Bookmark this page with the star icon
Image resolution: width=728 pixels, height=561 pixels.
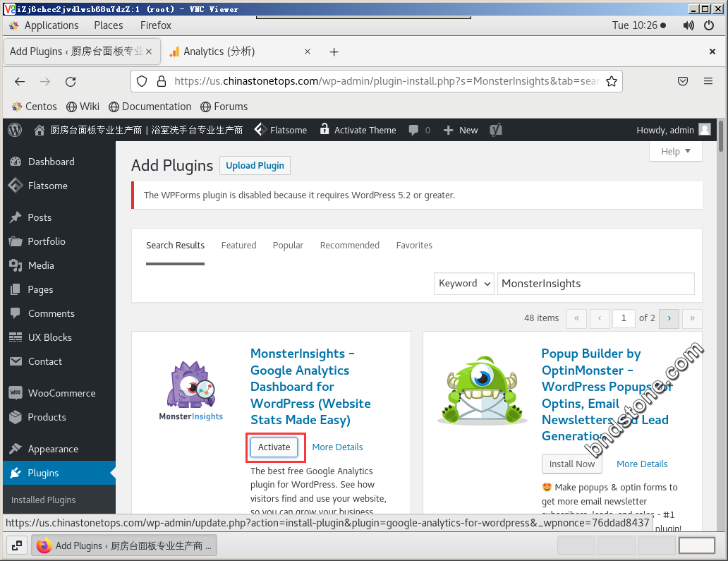click(x=612, y=81)
